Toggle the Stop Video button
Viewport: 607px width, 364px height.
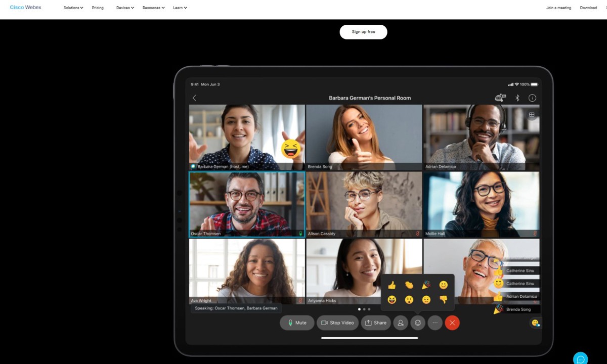337,323
